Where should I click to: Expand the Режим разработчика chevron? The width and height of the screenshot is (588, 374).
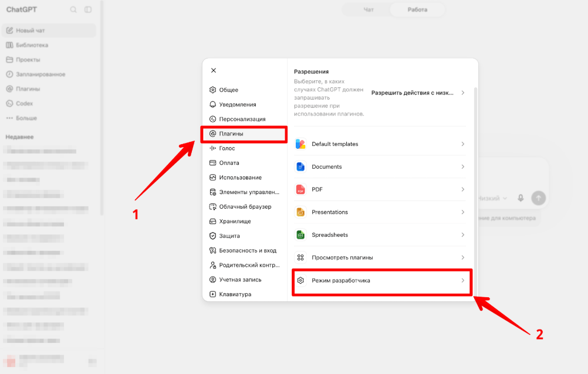463,280
